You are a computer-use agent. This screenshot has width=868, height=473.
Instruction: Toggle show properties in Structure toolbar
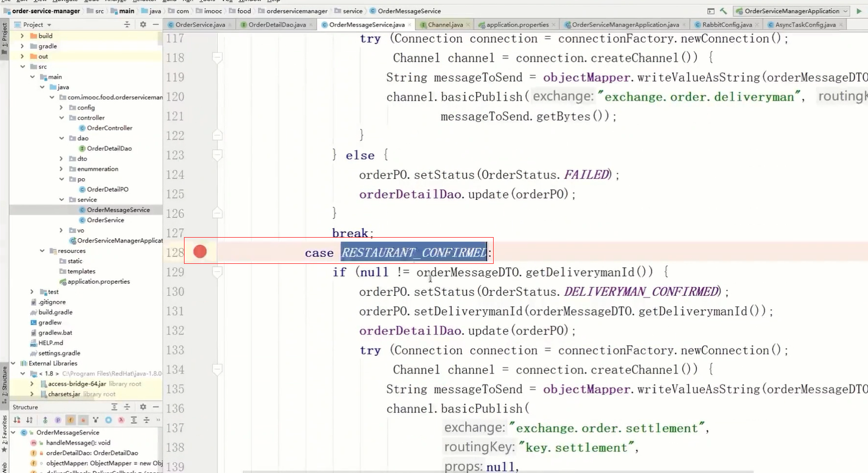(x=58, y=420)
